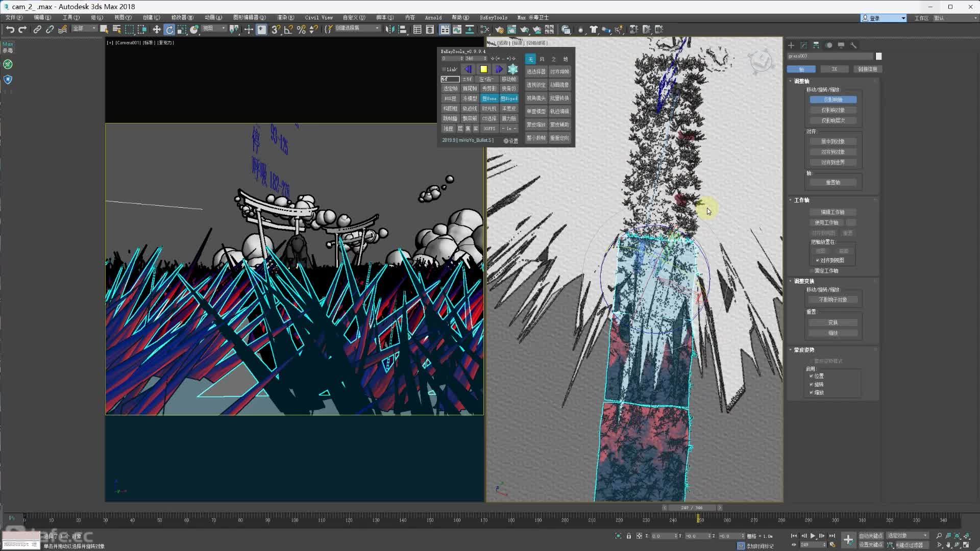Click the 仅影响对象 button
Screen dimensions: 980x551
pos(832,110)
